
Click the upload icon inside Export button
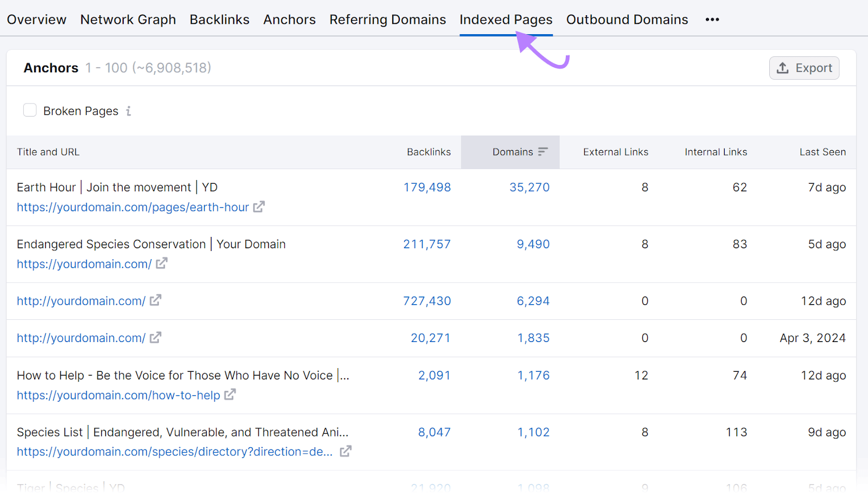[782, 68]
